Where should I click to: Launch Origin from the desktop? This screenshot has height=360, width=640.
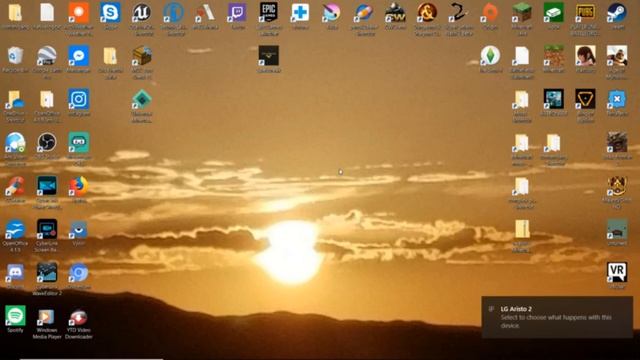tap(490, 13)
